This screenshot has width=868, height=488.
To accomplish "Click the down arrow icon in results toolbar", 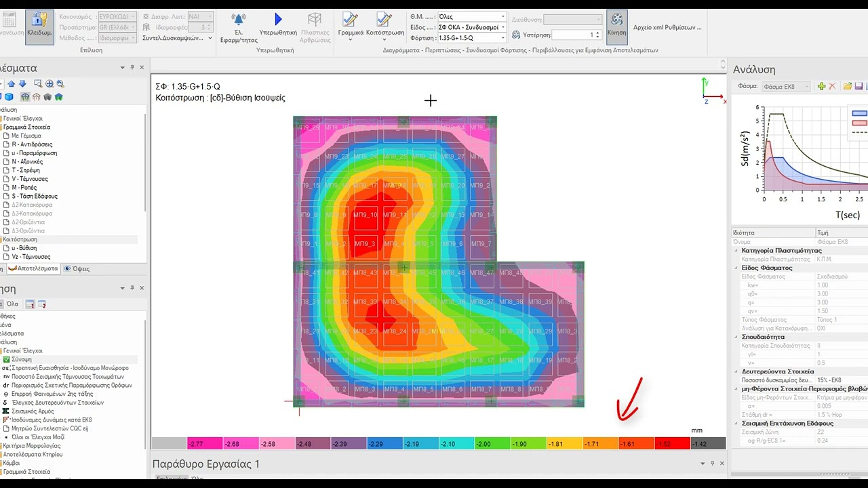I will 22,84.
